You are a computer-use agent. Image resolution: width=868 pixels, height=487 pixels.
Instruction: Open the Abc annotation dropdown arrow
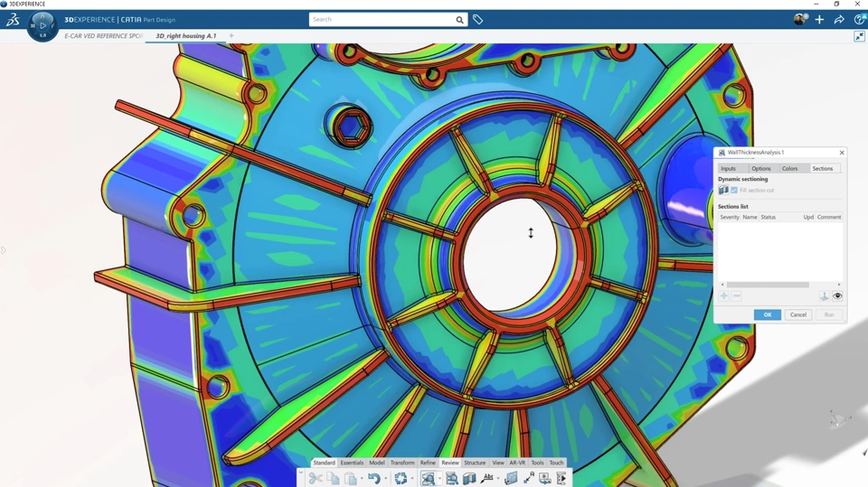[x=498, y=479]
